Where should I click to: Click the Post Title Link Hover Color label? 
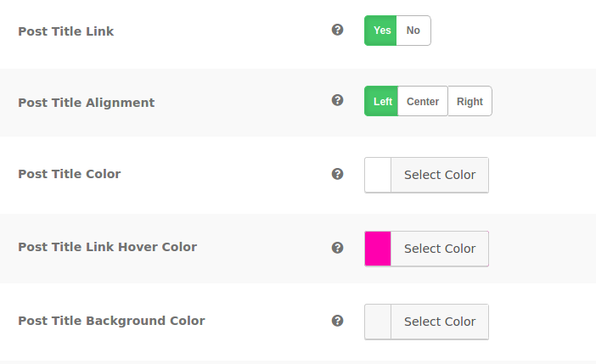[107, 247]
